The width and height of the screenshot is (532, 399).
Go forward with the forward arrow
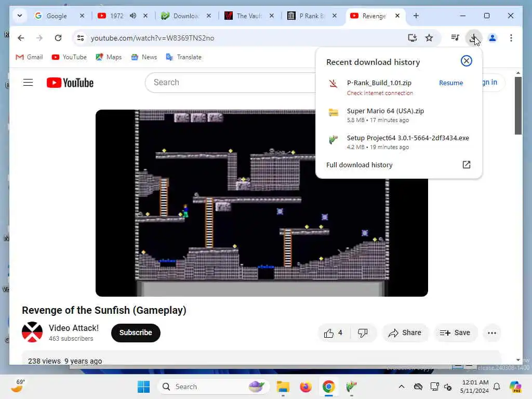pos(39,38)
